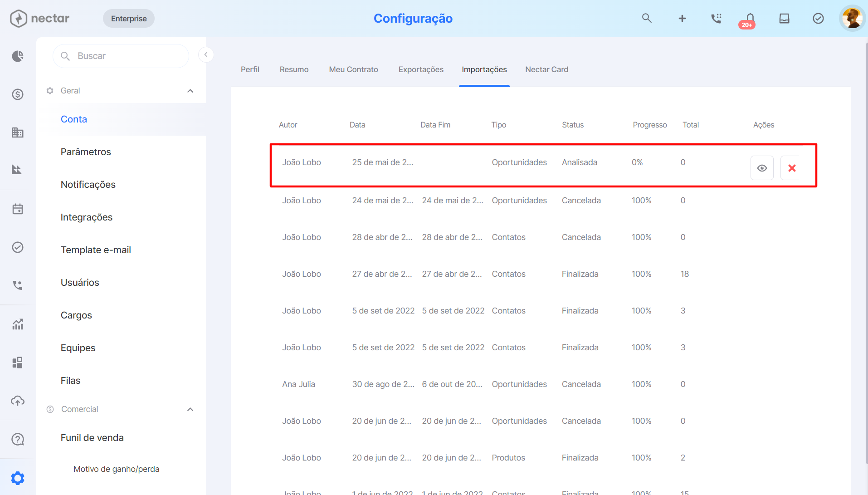Collapse the Geral section chevron
Image resolution: width=868 pixels, height=495 pixels.
tap(190, 91)
